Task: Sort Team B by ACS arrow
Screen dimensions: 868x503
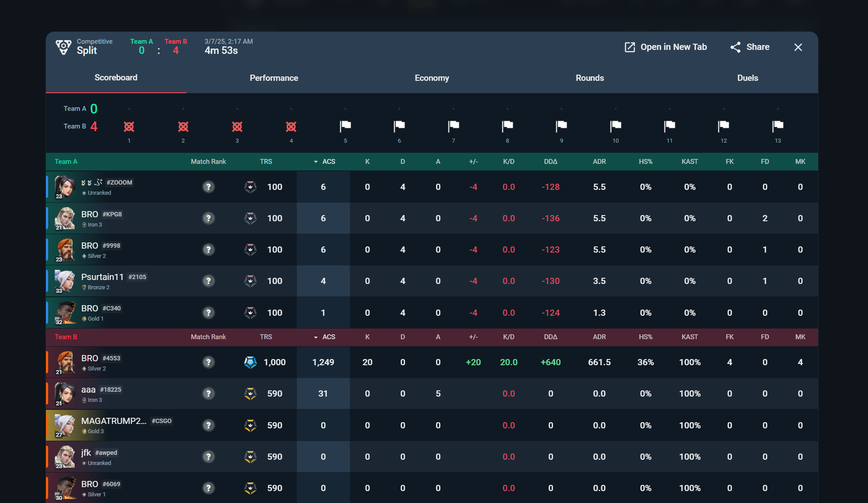Action: (316, 337)
